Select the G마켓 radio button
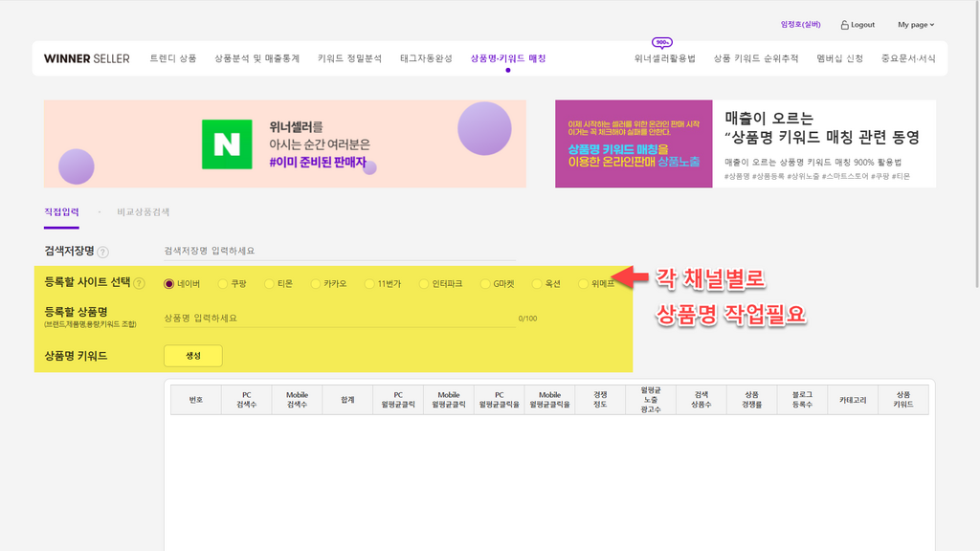 (485, 283)
